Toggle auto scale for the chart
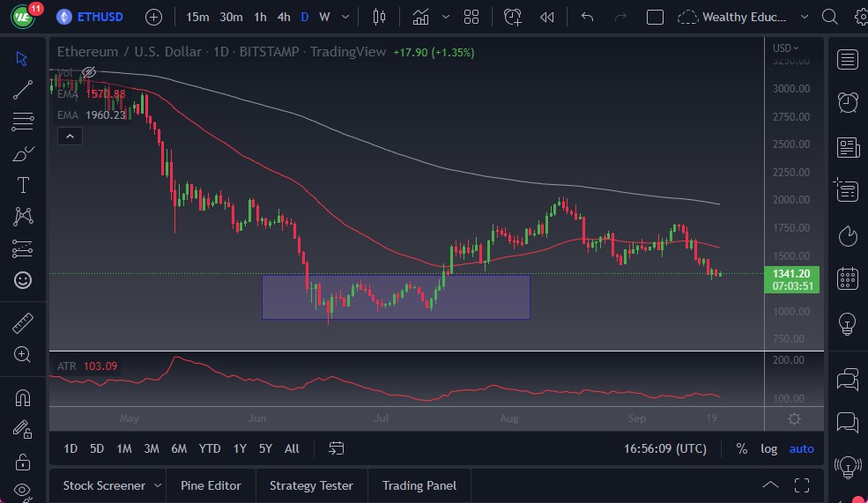The image size is (868, 503). pos(802,448)
